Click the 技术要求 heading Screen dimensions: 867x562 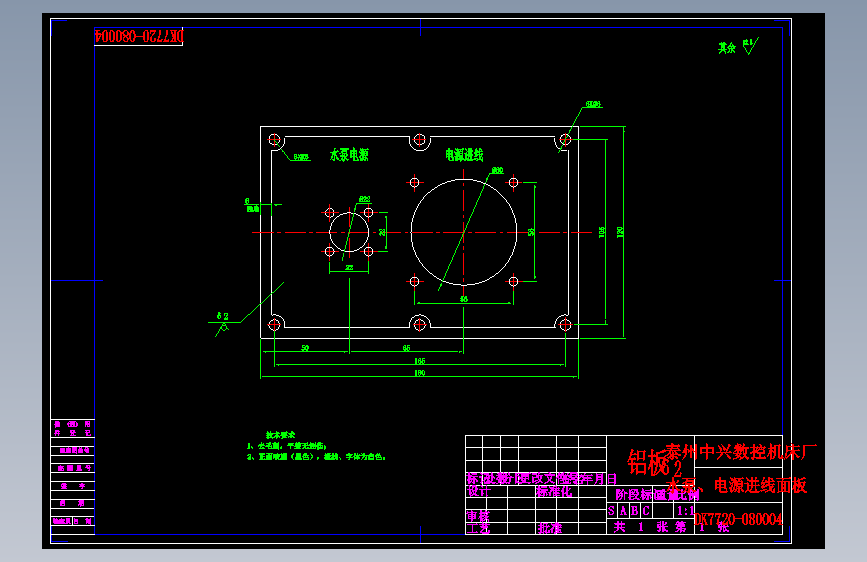coord(280,435)
